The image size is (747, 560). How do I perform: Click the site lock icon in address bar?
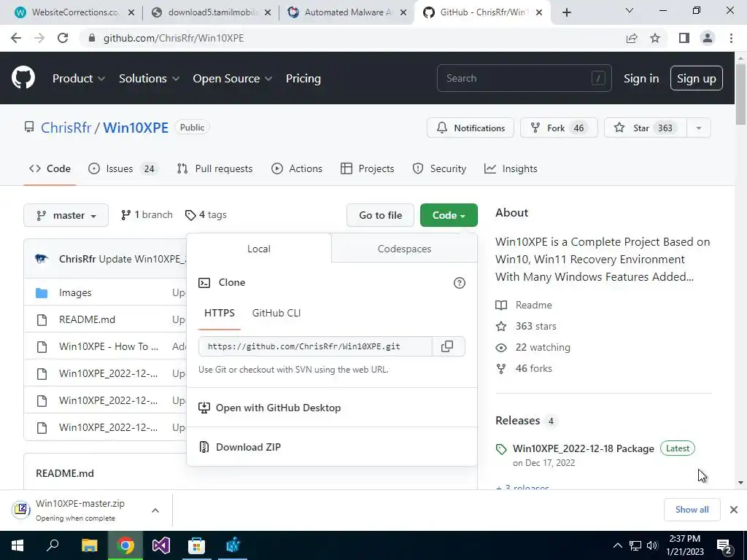[92, 38]
